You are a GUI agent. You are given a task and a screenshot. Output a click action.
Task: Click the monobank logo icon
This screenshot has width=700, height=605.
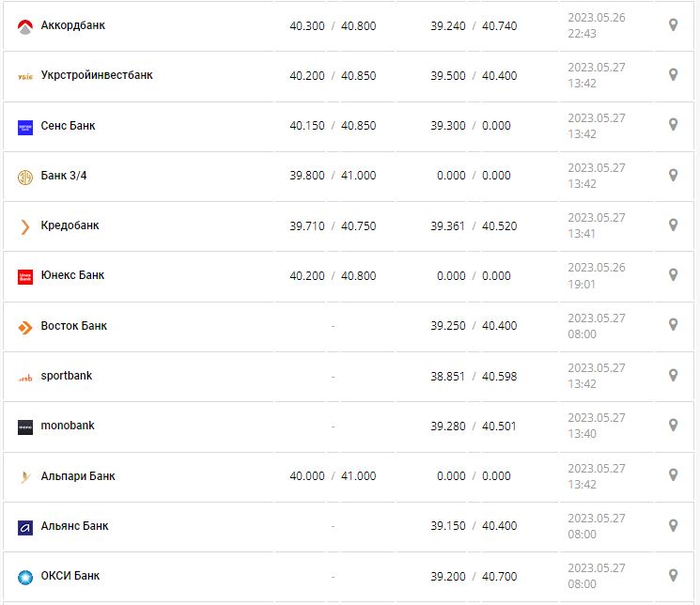pyautogui.click(x=25, y=427)
